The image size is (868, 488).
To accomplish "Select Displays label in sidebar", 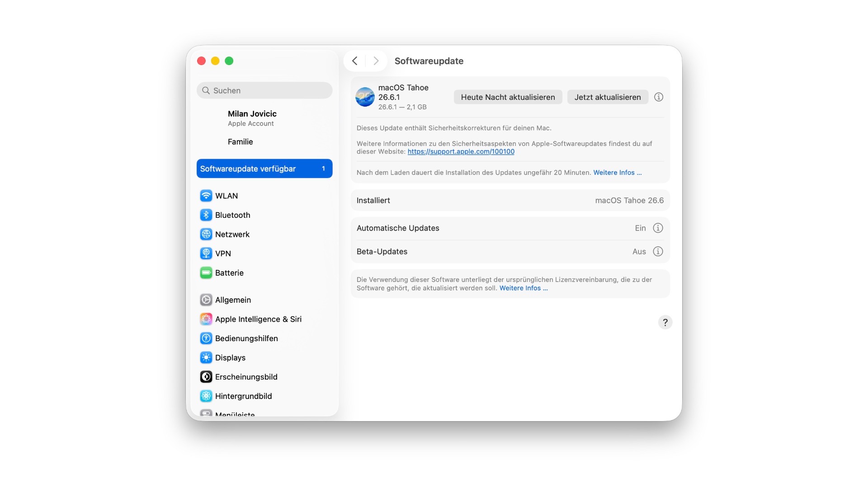I will 230,357.
